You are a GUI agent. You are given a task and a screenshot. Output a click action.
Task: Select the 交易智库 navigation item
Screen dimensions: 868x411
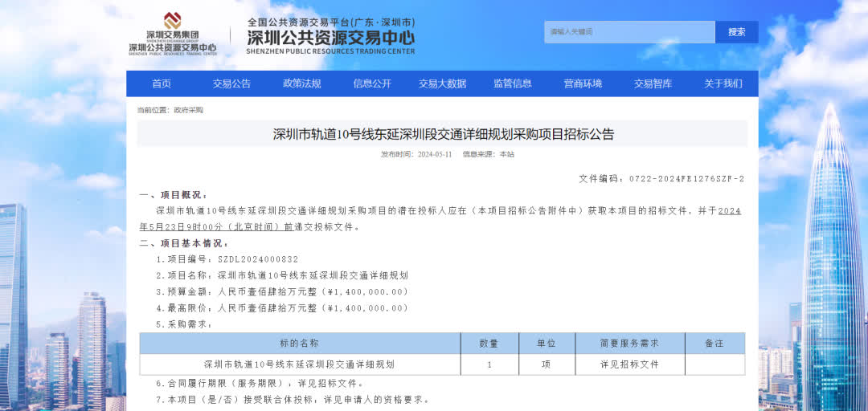click(x=653, y=83)
